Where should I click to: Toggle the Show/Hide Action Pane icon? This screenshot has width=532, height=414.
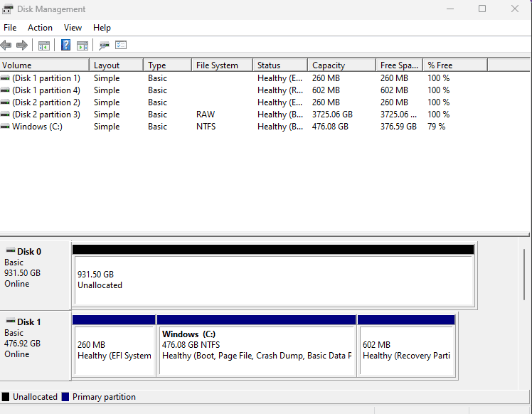click(x=83, y=46)
